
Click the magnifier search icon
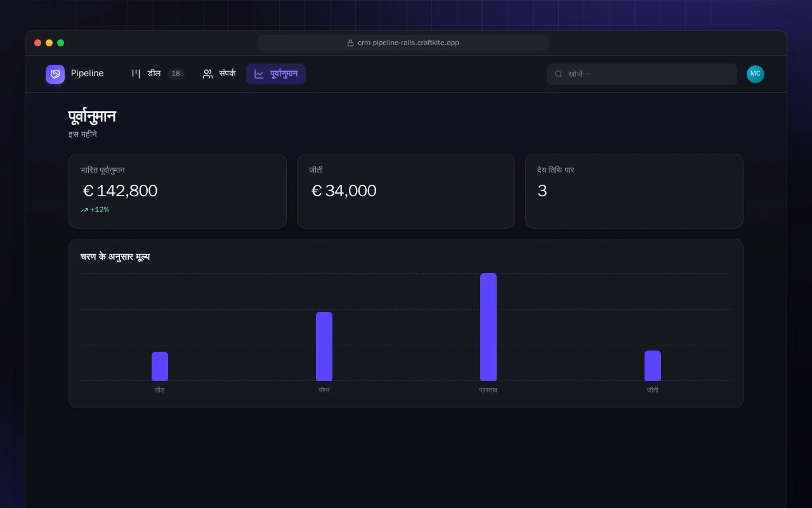point(559,74)
